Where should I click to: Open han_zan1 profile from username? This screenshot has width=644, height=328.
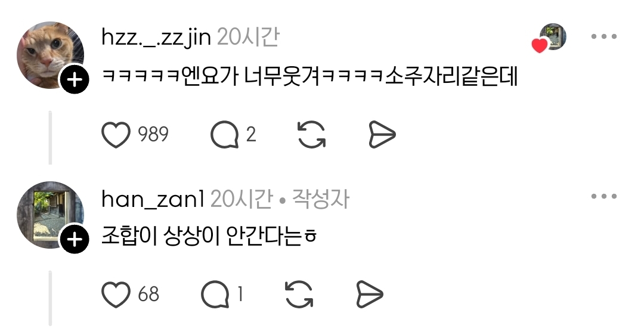(x=153, y=200)
